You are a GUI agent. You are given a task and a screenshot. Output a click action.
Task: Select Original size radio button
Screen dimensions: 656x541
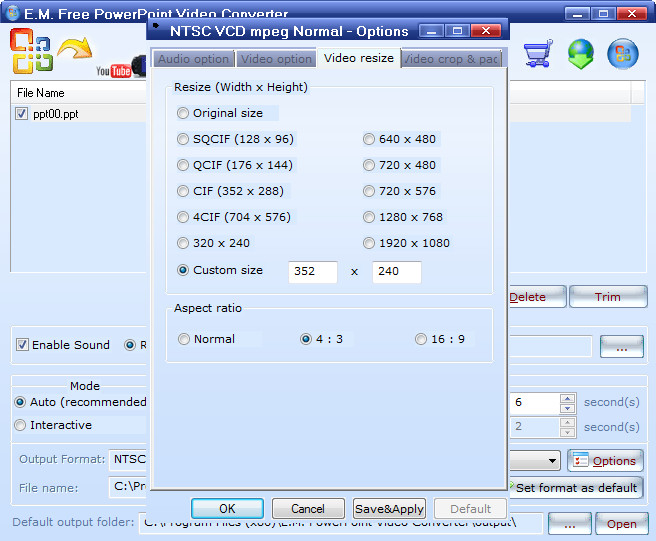point(183,113)
